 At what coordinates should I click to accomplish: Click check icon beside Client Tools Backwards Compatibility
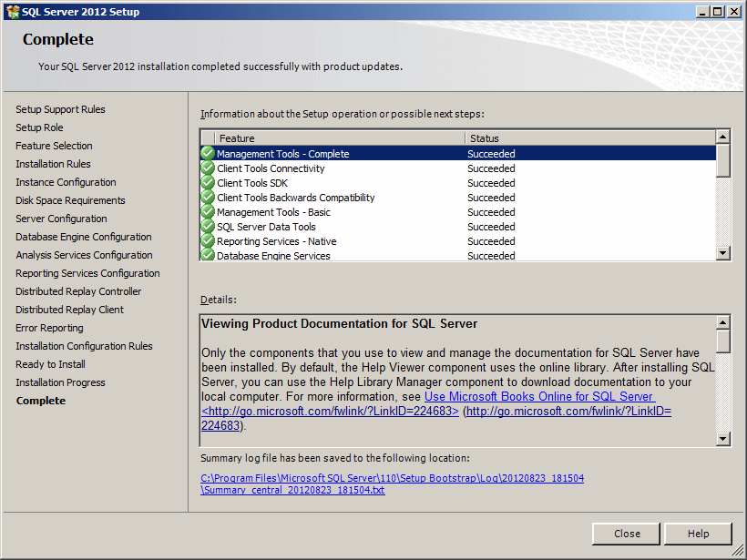coord(208,198)
